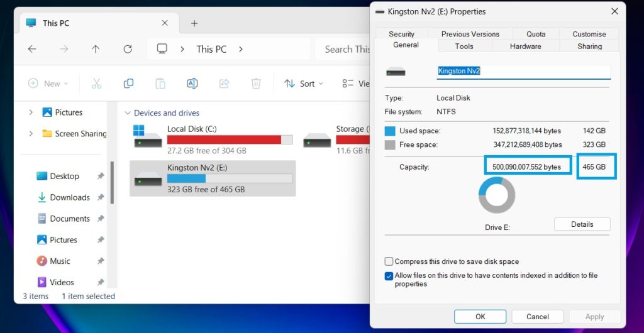This screenshot has height=333, width=644.
Task: Click the Local Disk (C:) usage bar
Action: [x=230, y=140]
